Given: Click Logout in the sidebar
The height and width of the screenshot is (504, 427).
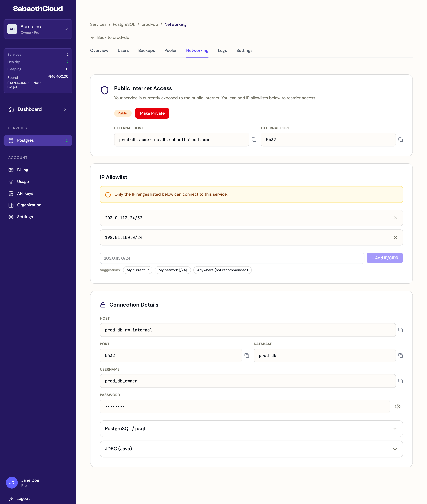Looking at the screenshot, I should [x=23, y=498].
